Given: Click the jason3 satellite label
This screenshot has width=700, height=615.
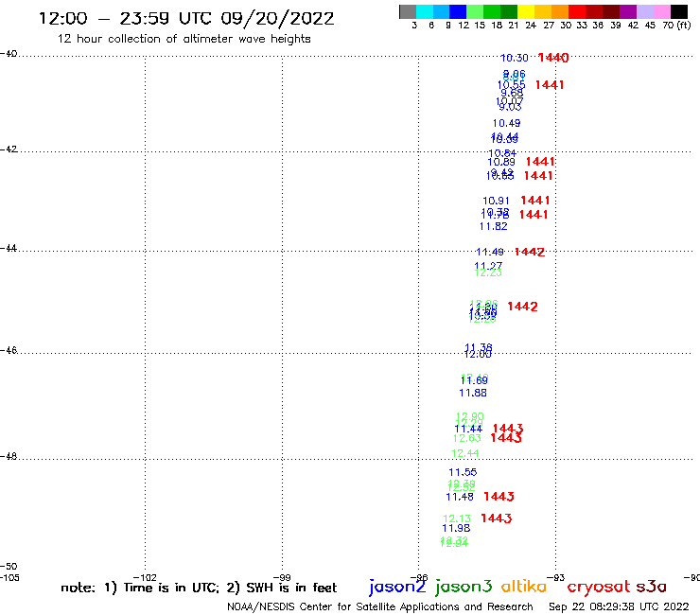Looking at the screenshot, I should coord(464,587).
